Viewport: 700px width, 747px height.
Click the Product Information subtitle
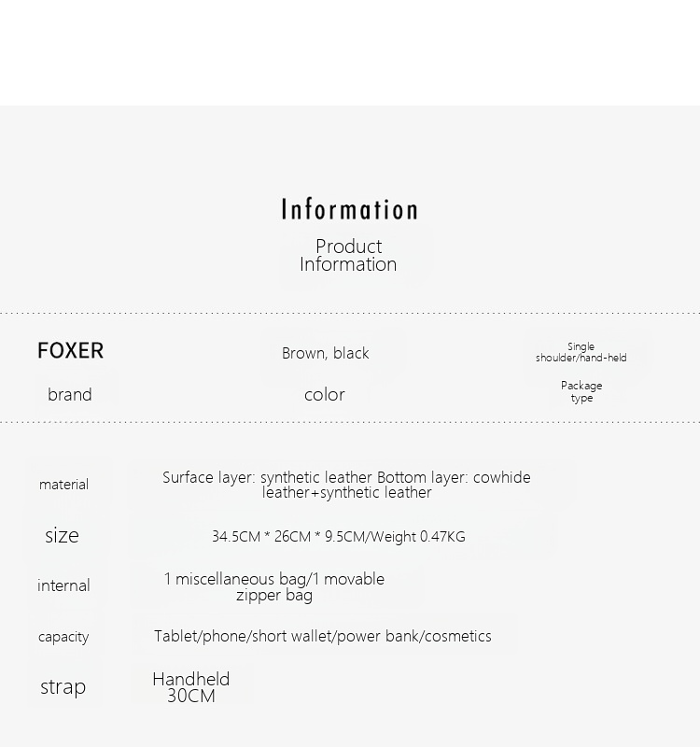point(348,255)
